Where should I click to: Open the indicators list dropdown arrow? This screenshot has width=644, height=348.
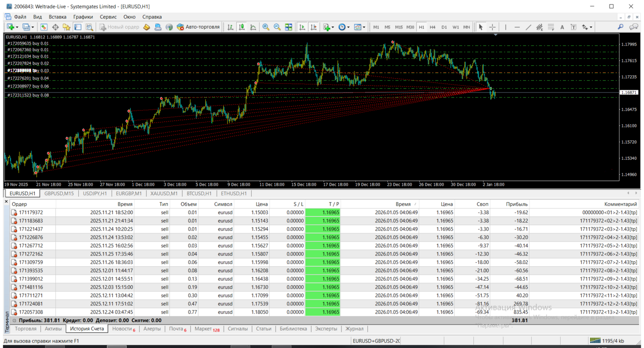coord(333,27)
